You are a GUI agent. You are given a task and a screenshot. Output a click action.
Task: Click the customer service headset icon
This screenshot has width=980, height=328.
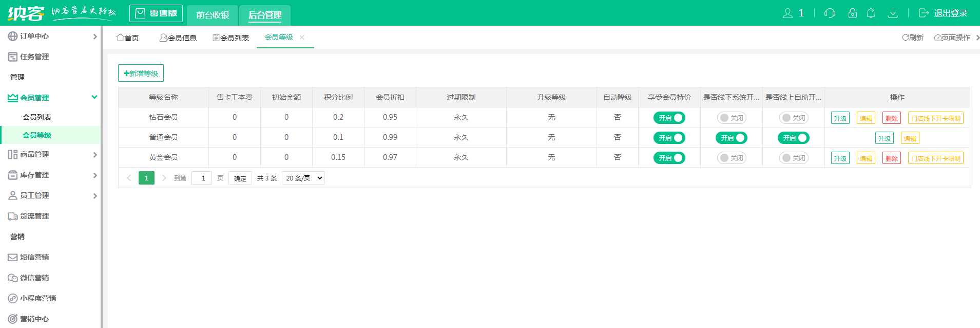pos(830,13)
